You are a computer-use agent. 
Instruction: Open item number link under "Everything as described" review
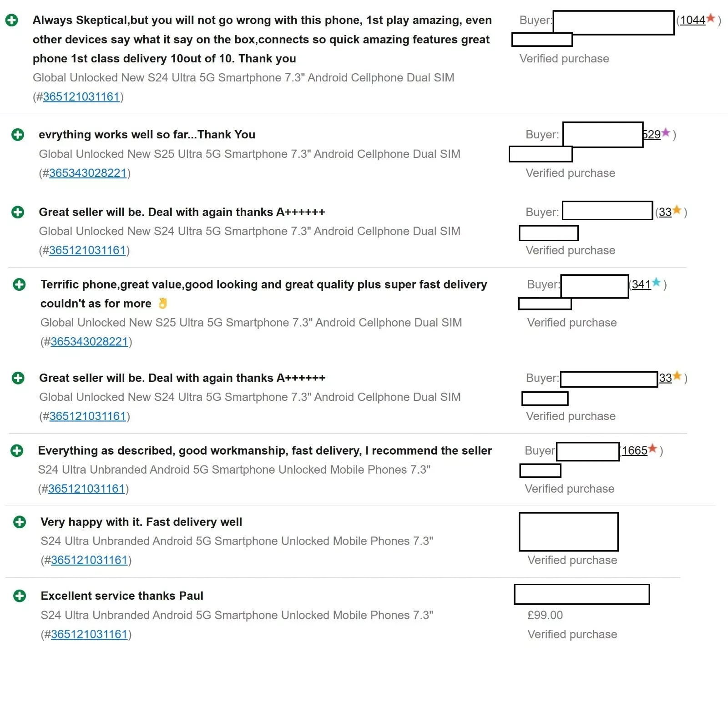click(x=86, y=489)
